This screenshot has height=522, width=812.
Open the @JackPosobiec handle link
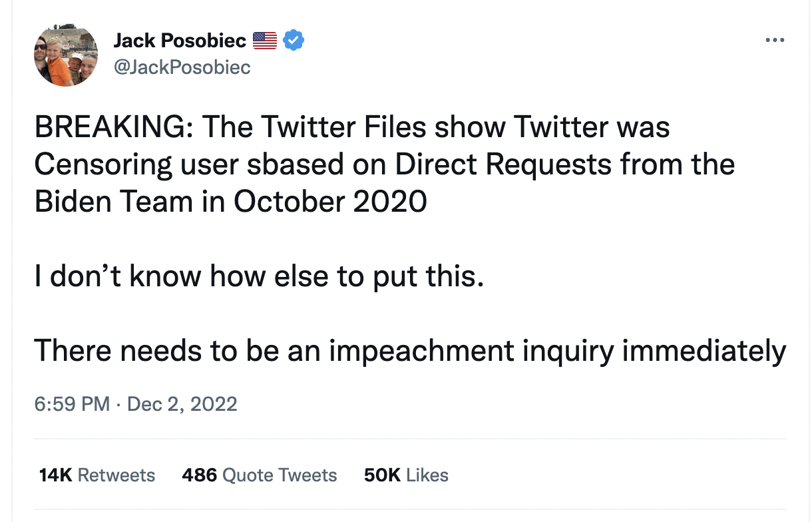tap(182, 67)
